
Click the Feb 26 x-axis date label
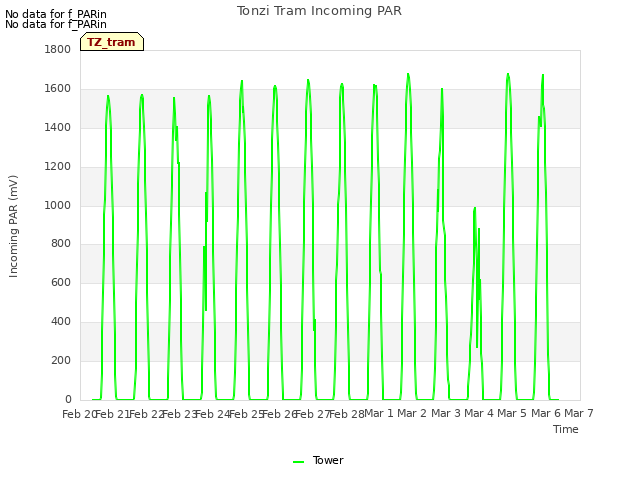click(279, 414)
